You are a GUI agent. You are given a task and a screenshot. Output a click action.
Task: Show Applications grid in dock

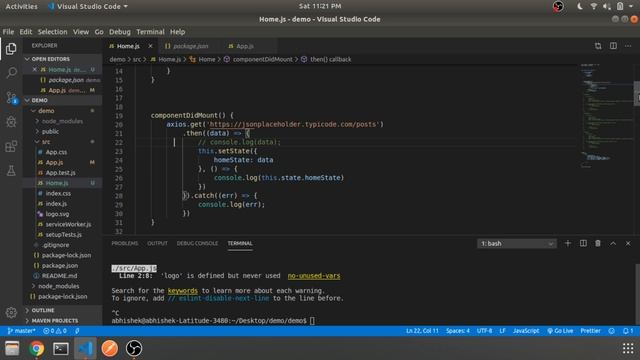tap(628, 348)
